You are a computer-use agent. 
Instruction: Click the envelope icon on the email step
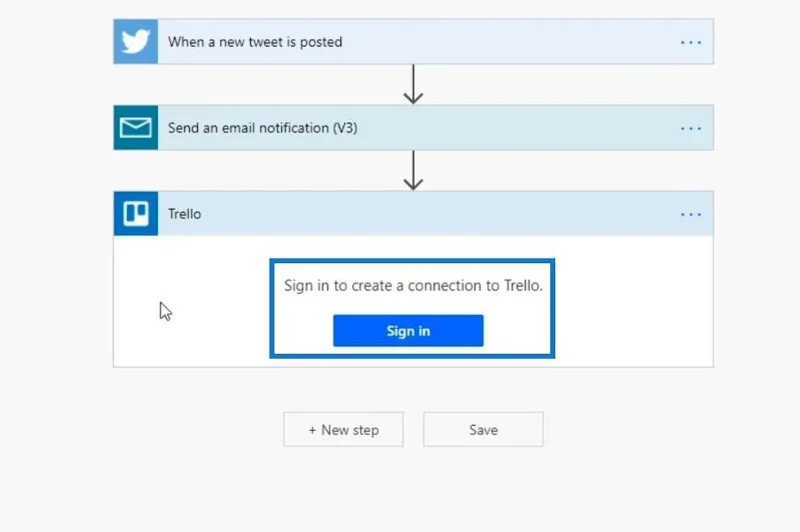point(136,128)
